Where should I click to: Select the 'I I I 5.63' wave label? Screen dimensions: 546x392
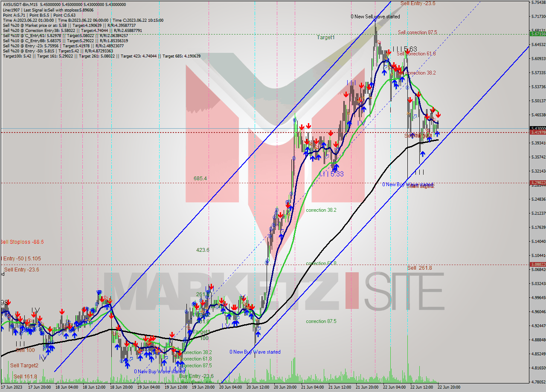[404, 49]
